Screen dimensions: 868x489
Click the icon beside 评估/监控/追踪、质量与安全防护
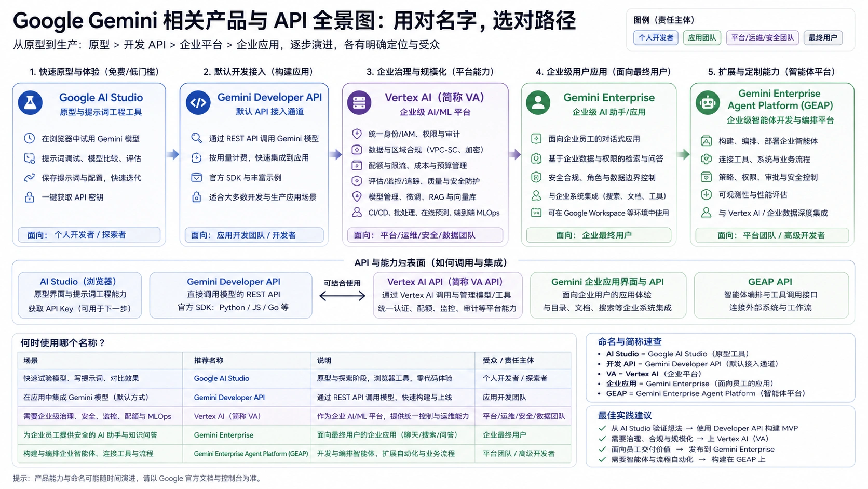click(357, 181)
